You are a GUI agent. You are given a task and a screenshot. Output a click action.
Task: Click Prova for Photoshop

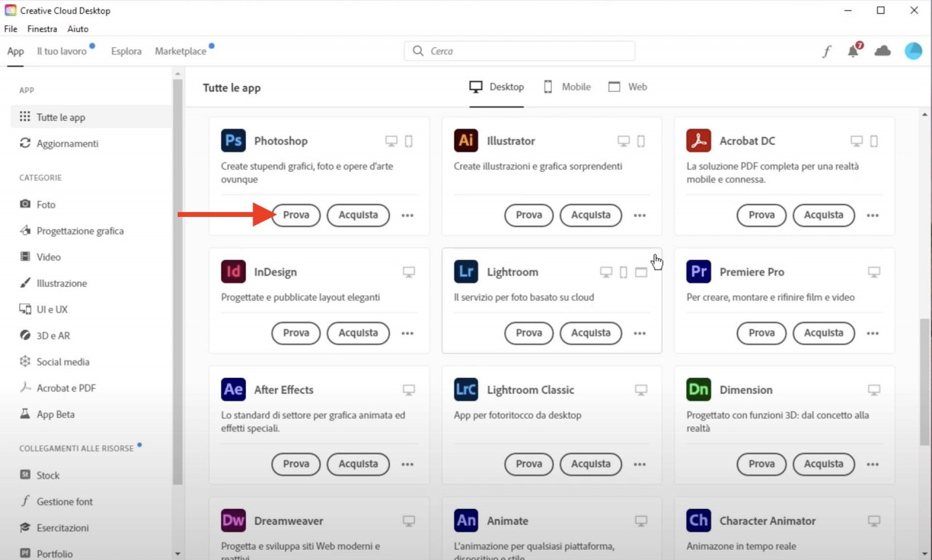coord(296,215)
